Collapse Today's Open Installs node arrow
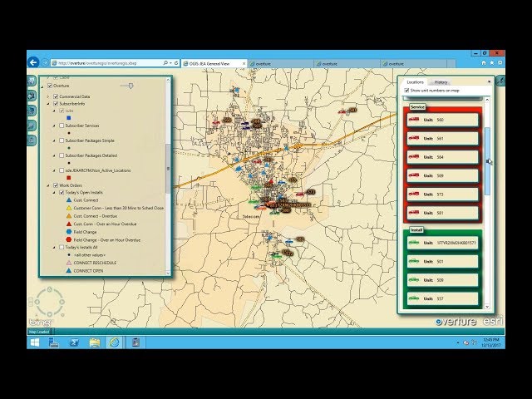This screenshot has width=532, height=399. click(x=54, y=193)
